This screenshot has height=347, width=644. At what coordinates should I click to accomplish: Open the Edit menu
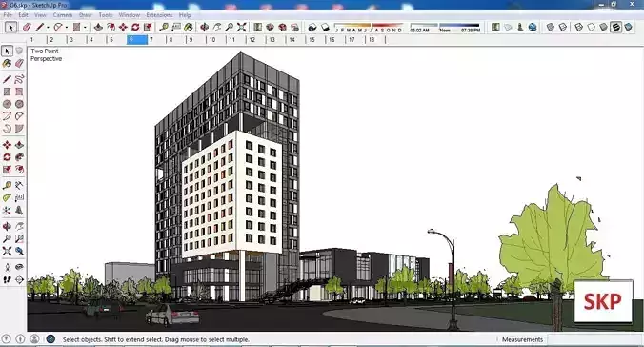click(24, 15)
